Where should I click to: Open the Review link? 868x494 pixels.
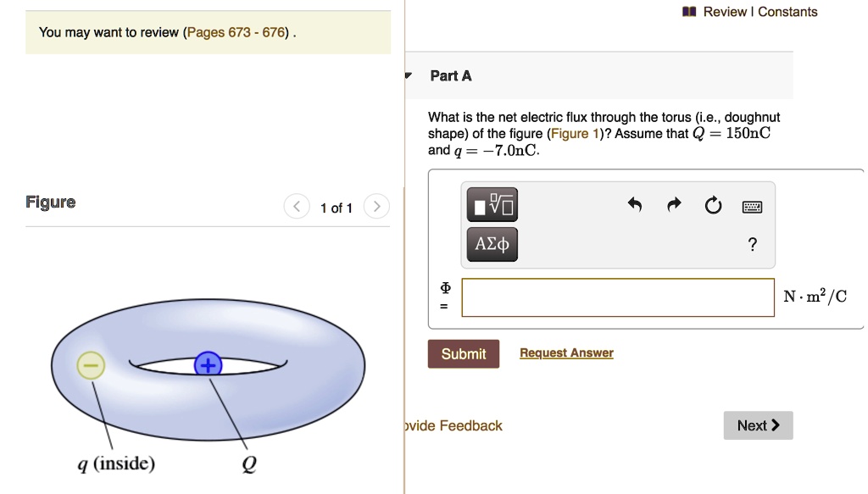coord(725,12)
